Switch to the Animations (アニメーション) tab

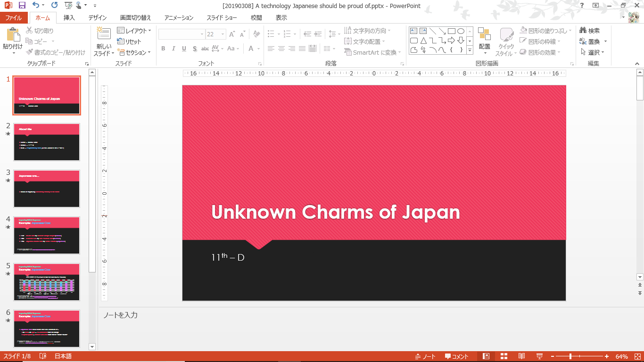tap(179, 18)
